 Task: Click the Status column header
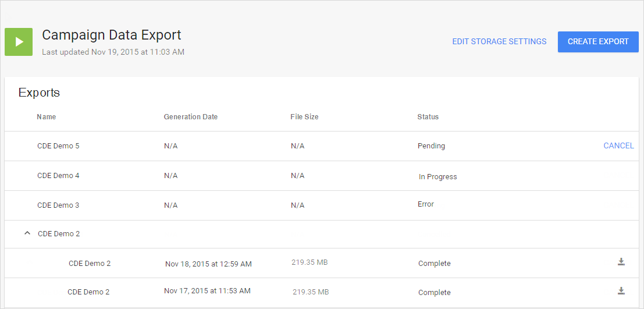pos(428,117)
